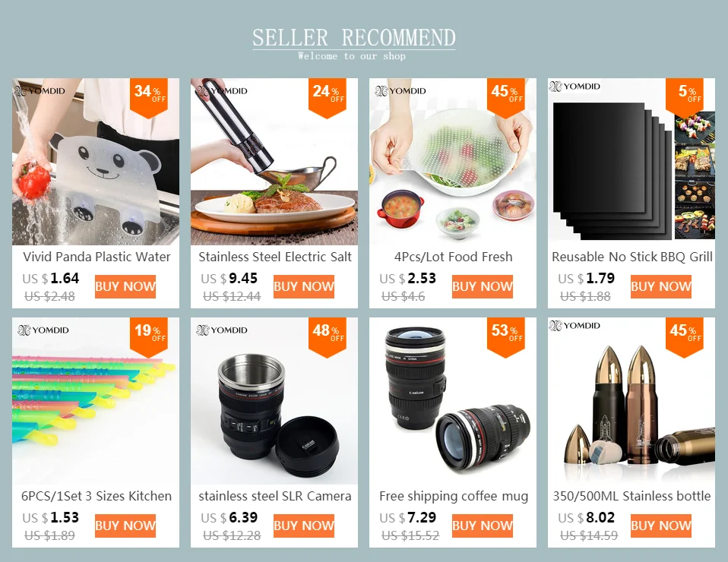Open the Free shipping coffee mug title
This screenshot has width=728, height=562.
click(454, 497)
